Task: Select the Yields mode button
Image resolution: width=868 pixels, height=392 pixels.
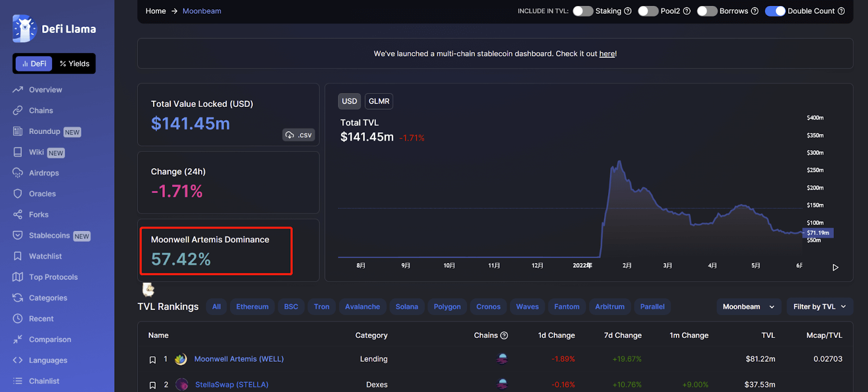Action: [74, 63]
